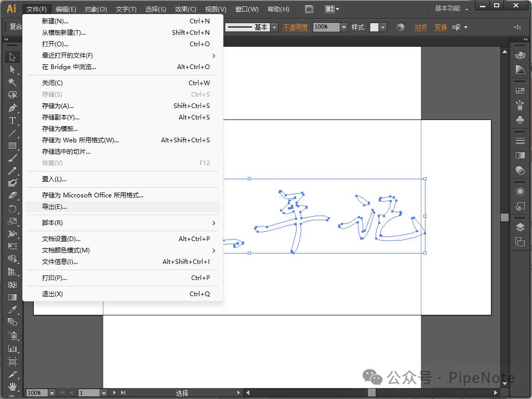The height and width of the screenshot is (399, 532).
Task: Select the Line Segment tool
Action: coord(12,133)
